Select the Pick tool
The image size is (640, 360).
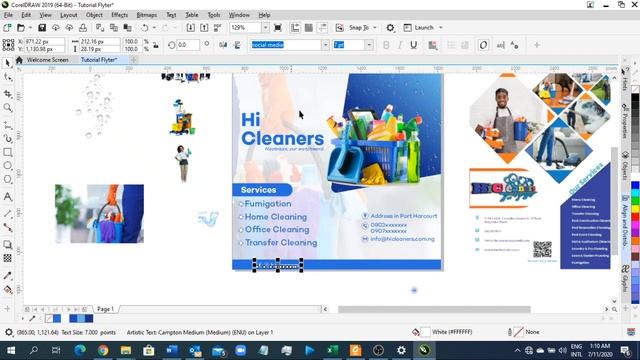pos(7,63)
